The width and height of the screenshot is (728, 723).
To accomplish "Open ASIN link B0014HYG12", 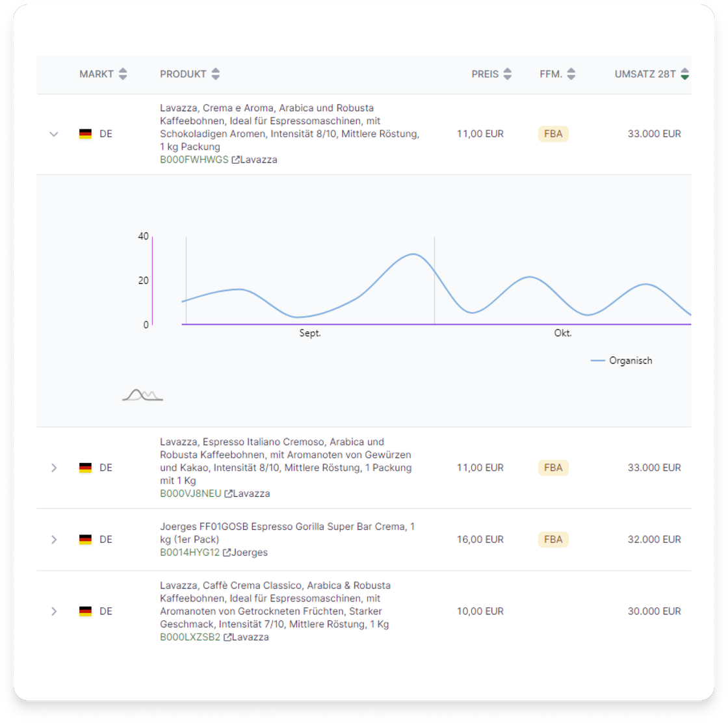I will tap(189, 553).
